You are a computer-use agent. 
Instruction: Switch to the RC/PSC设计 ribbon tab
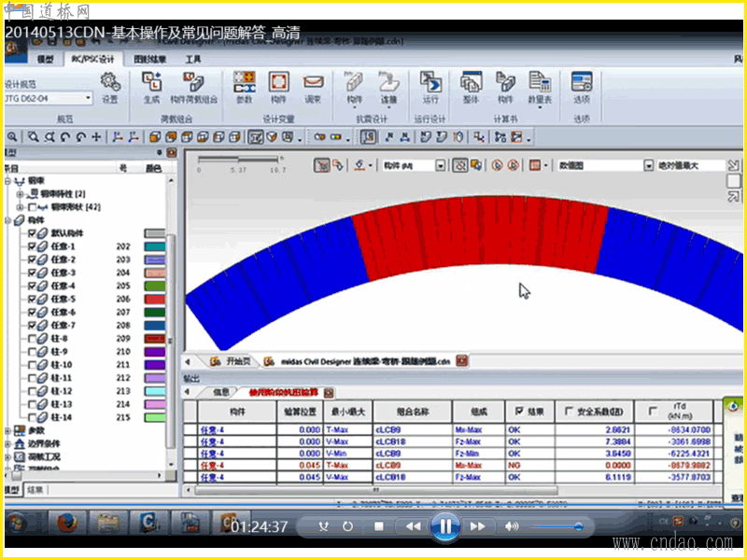[x=92, y=59]
